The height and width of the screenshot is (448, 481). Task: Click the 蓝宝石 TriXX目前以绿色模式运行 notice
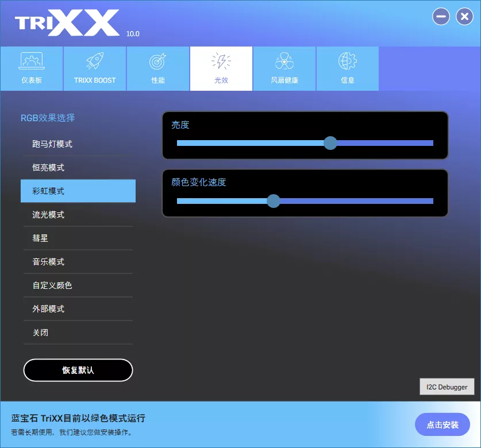pyautogui.click(x=78, y=418)
